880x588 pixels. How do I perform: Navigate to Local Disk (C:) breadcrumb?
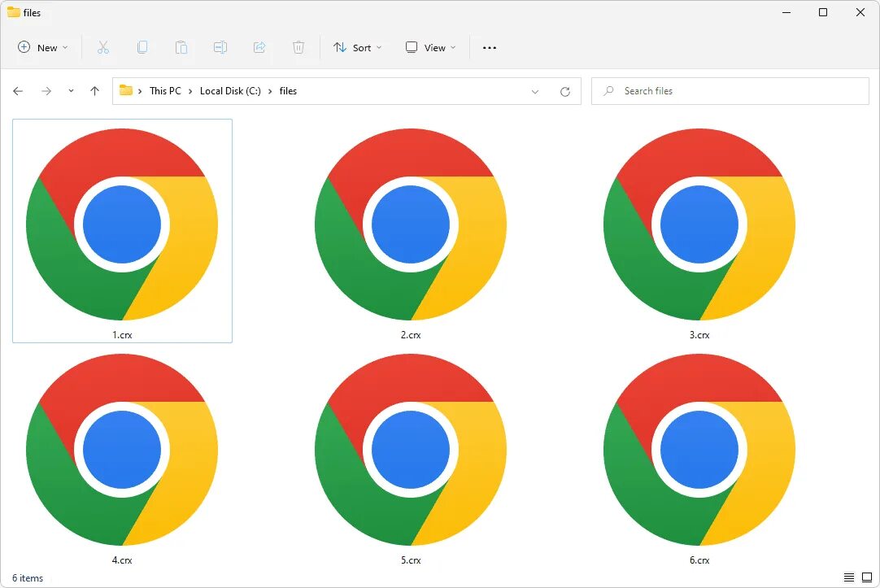230,91
